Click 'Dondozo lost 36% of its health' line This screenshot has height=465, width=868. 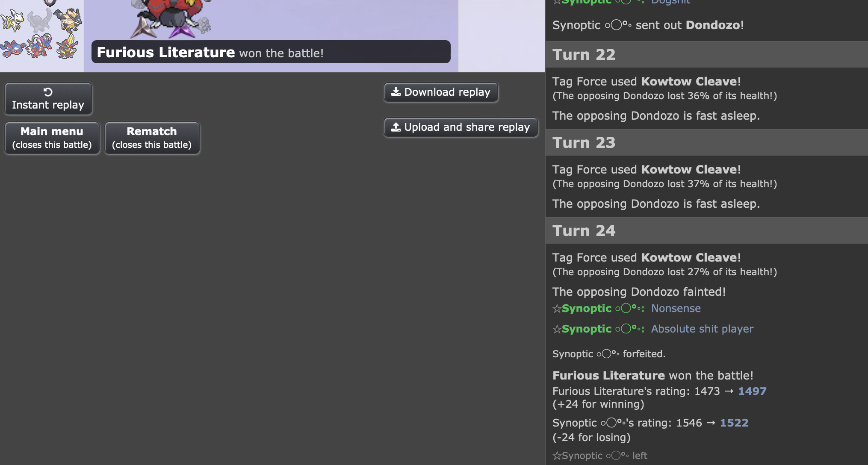point(664,96)
